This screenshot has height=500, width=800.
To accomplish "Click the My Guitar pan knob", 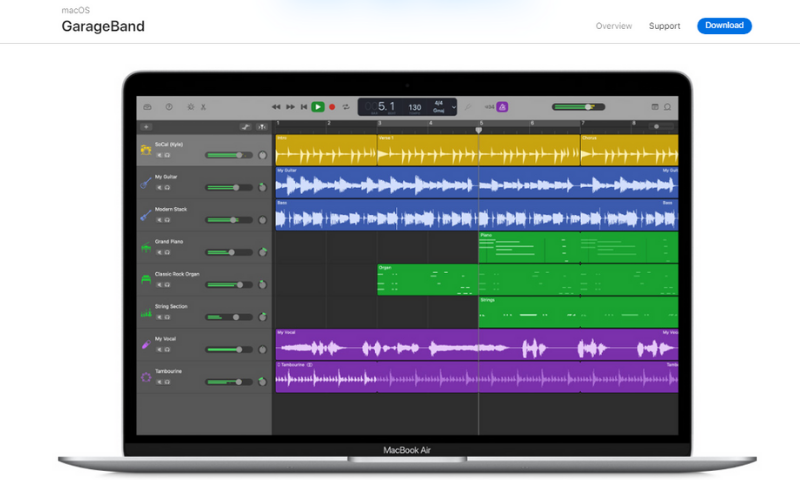I will pos(263,187).
